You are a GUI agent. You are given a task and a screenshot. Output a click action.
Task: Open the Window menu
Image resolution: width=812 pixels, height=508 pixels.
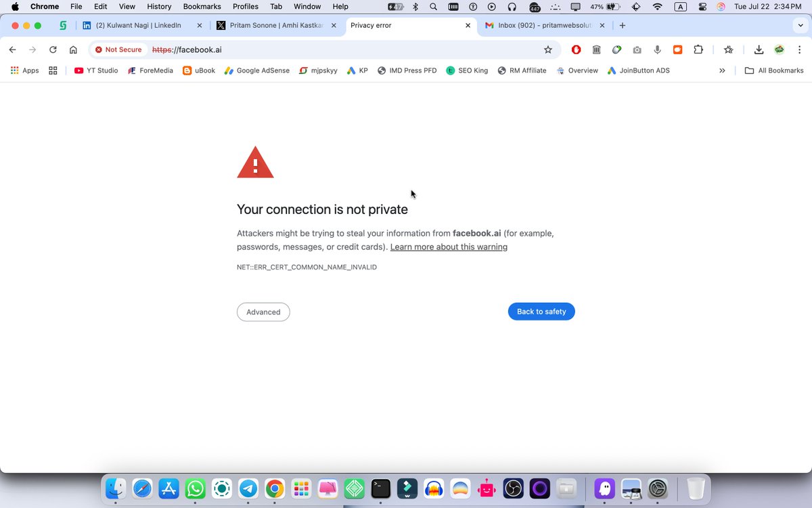[307, 6]
